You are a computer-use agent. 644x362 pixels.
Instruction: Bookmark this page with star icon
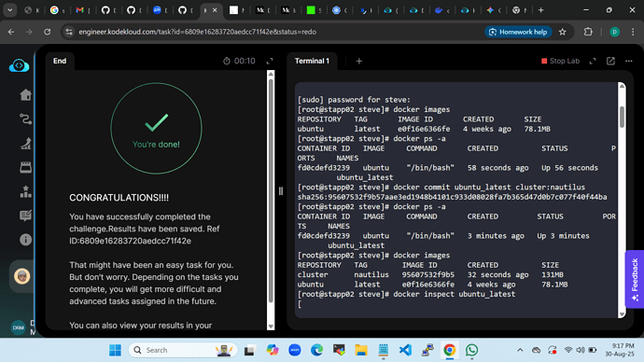[x=563, y=32]
